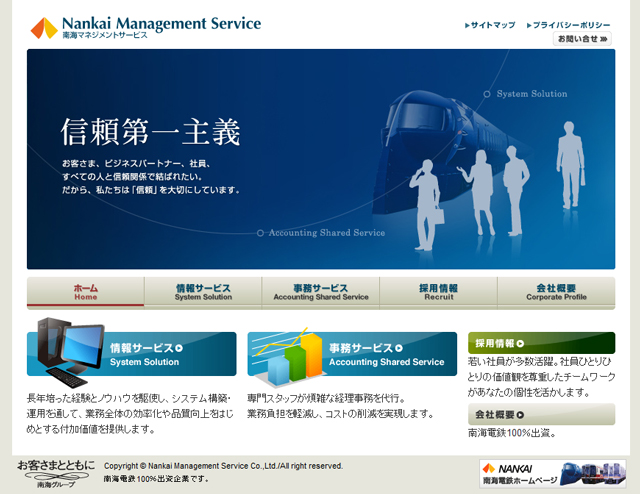Viewport: 640px width, 494px height.
Task: Click the computer monitor icon on the System Solution banner
Action: [x=70, y=352]
